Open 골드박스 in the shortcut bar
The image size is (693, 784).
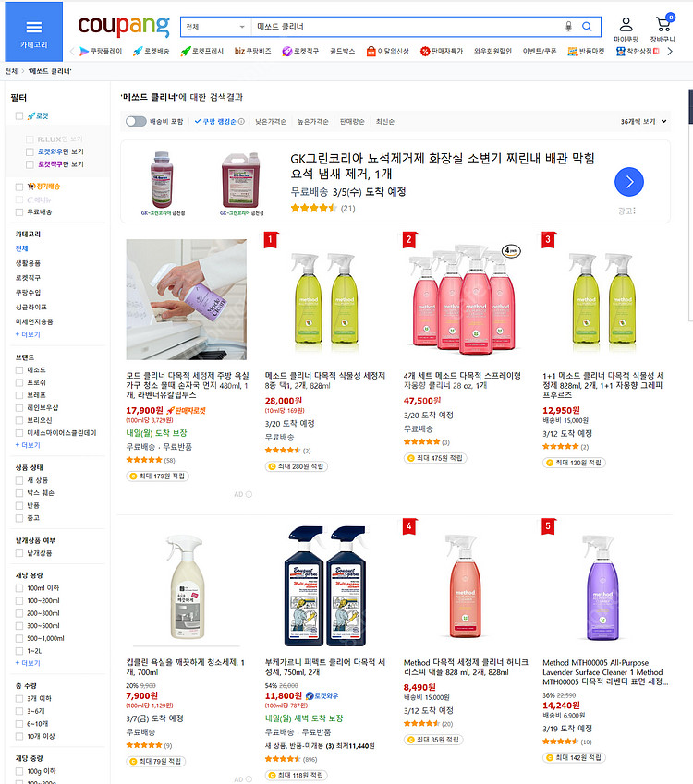click(x=343, y=52)
